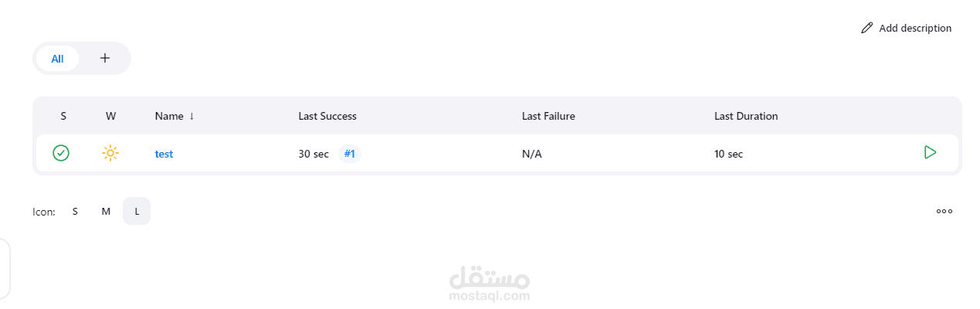Click the green success status icon for test
Screen dimensions: 980x309
[61, 153]
